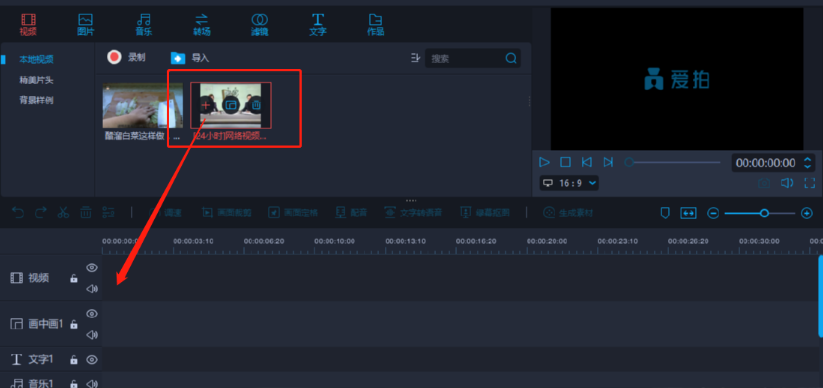Toggle lock on the 文字1 track
Screen dimensions: 823x388
[x=74, y=360]
